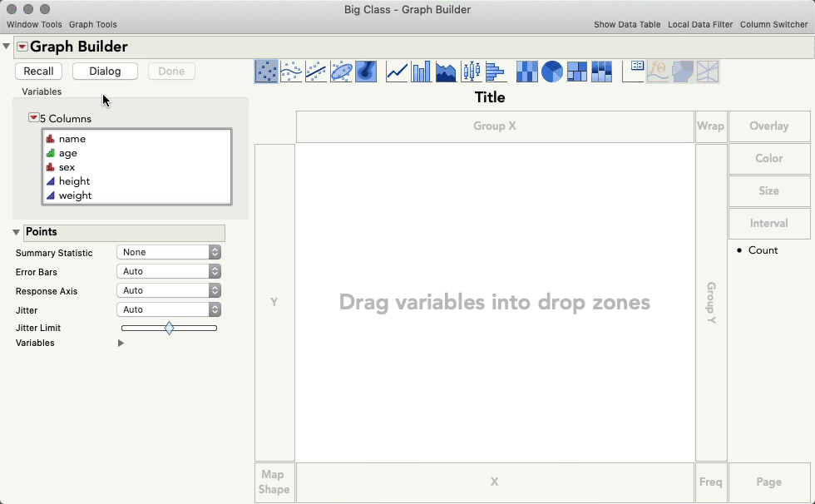815x504 pixels.
Task: Select the Pie chart element
Action: coord(552,72)
